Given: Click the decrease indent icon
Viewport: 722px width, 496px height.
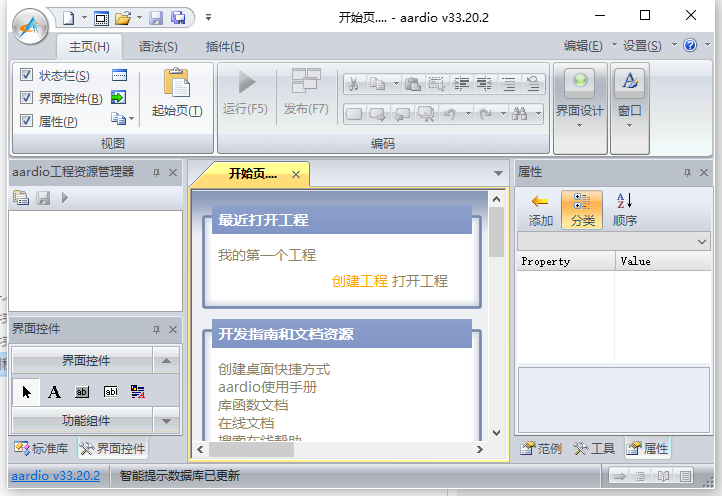Looking at the screenshot, I should click(x=484, y=84).
